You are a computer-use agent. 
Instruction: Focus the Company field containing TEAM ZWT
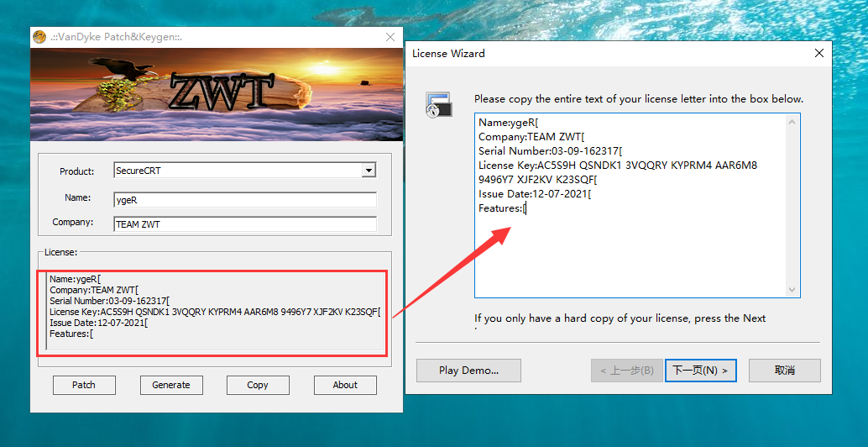244,224
